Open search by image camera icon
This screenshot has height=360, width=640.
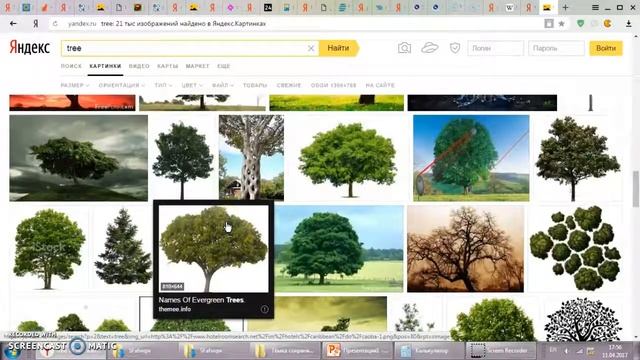404,48
